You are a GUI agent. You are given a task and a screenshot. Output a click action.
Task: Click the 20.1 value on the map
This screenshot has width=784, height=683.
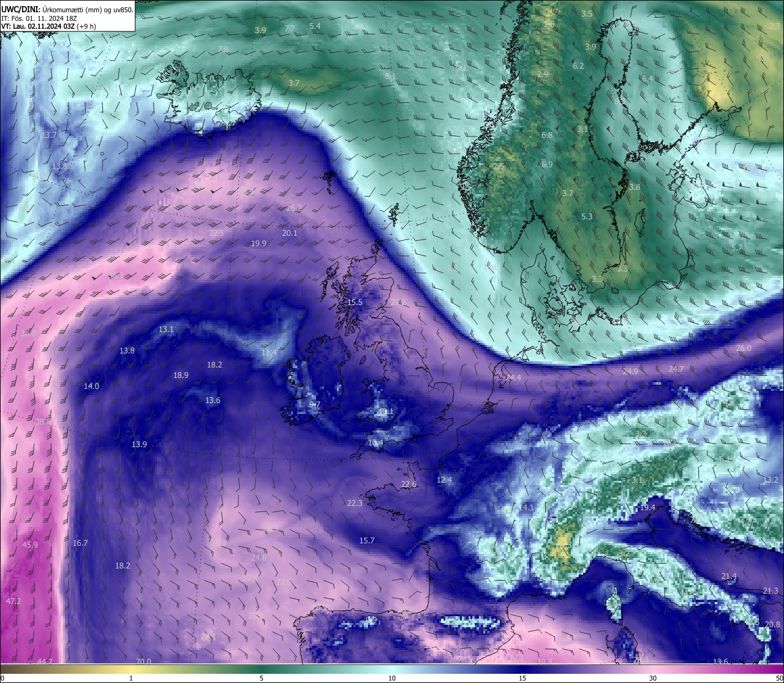(290, 233)
